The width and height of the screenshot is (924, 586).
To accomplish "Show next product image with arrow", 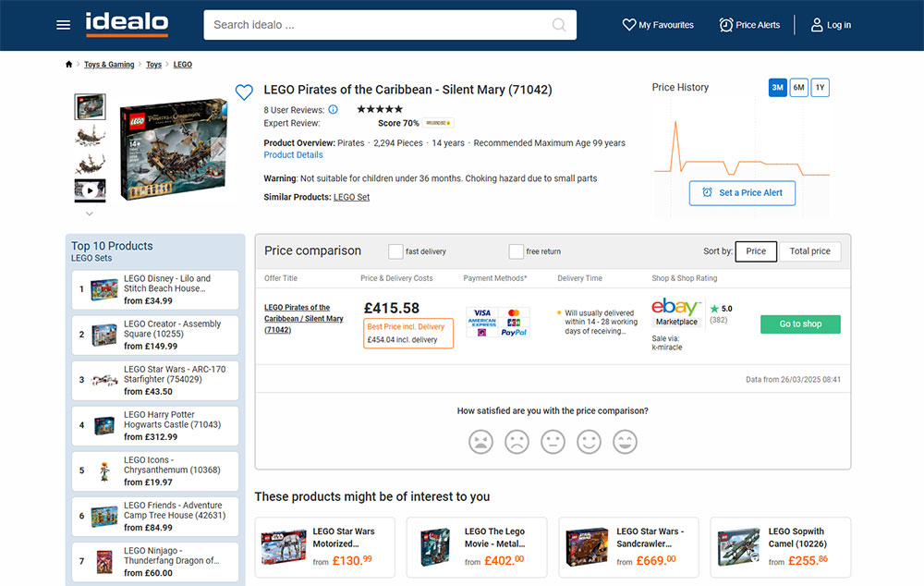I will pyautogui.click(x=219, y=149).
